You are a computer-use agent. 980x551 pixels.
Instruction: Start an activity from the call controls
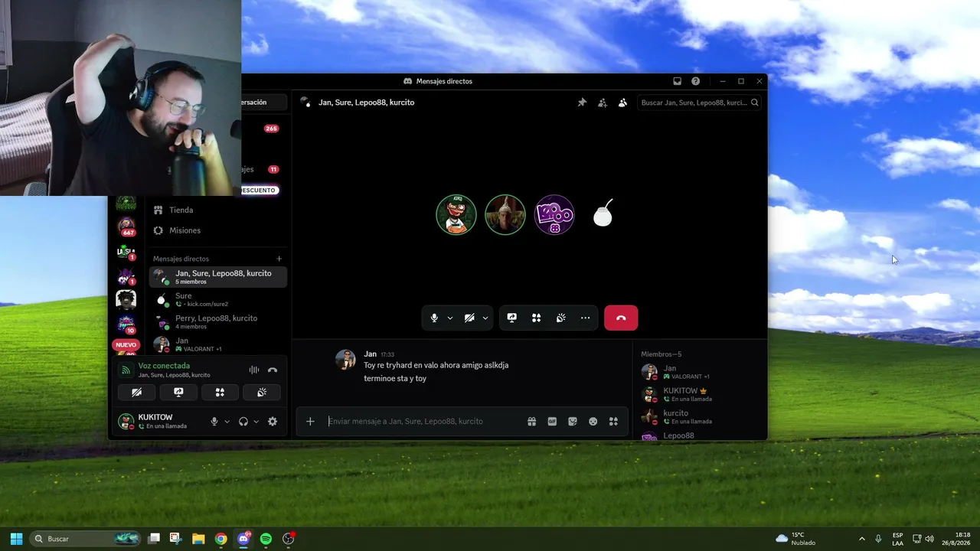click(537, 318)
